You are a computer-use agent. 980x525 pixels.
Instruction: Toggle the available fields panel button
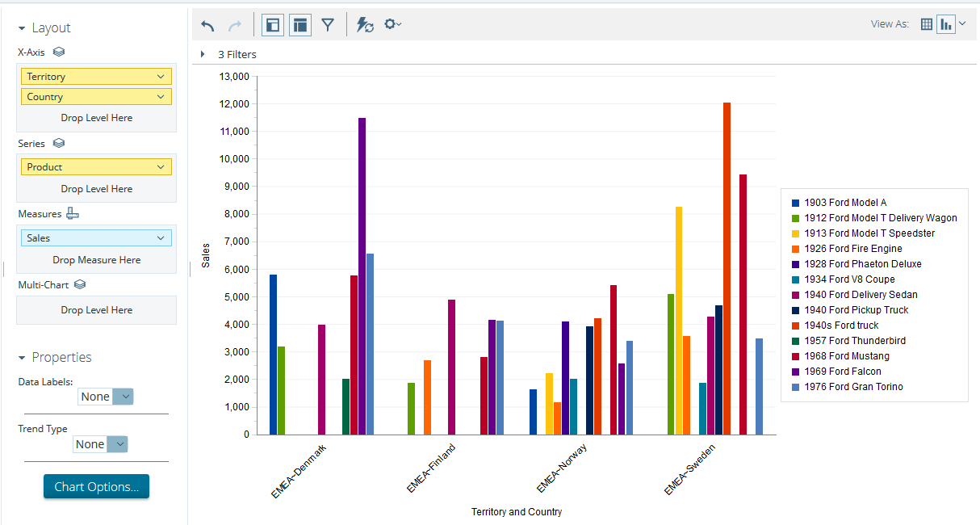[x=273, y=25]
